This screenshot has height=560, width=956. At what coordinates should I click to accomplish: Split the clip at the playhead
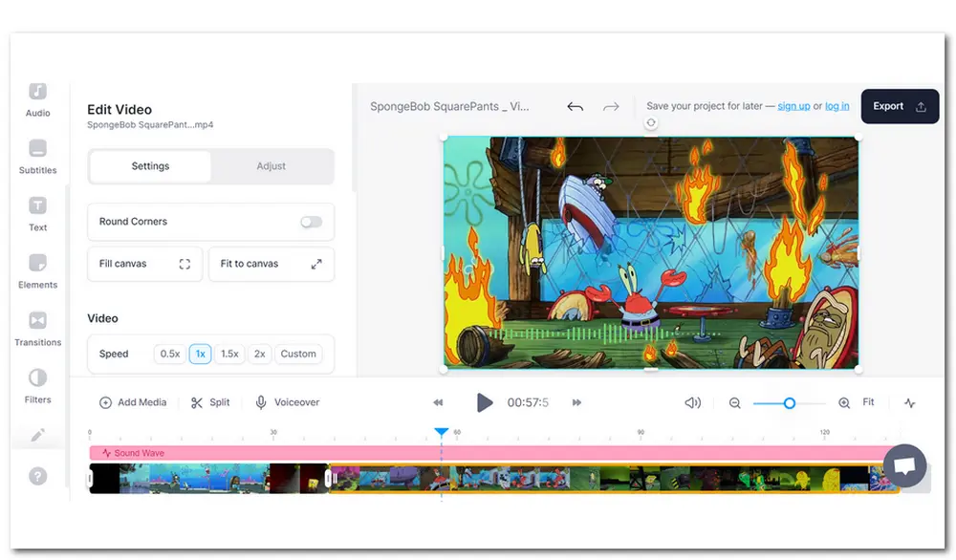[210, 402]
